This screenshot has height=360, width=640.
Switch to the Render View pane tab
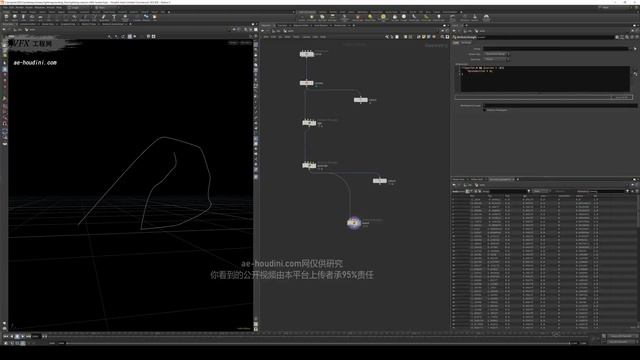pos(47,24)
